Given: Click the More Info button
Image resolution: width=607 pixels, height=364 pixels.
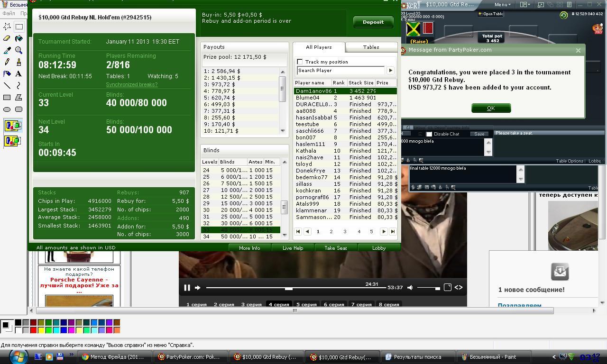Looking at the screenshot, I should tap(249, 248).
